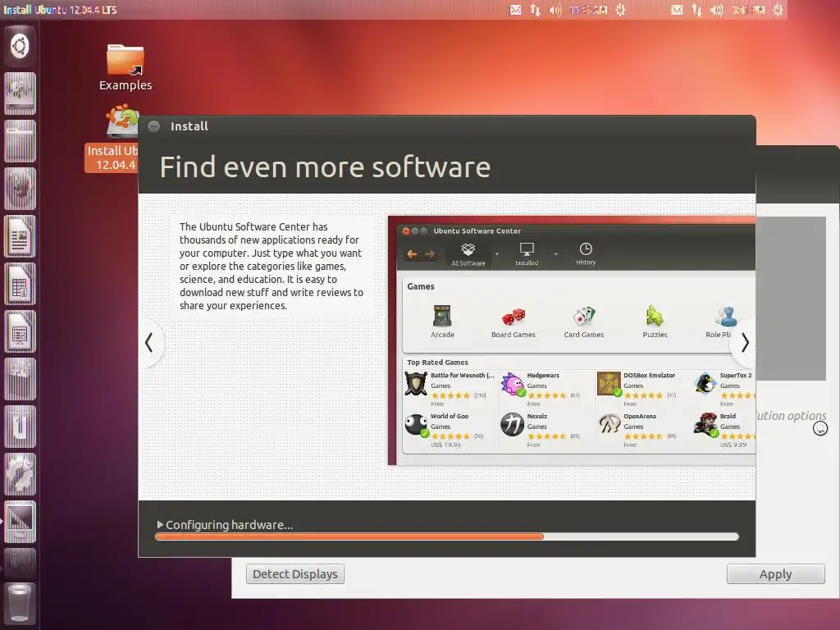The image size is (840, 630).
Task: Select the Board Games dice icon
Action: (x=514, y=323)
